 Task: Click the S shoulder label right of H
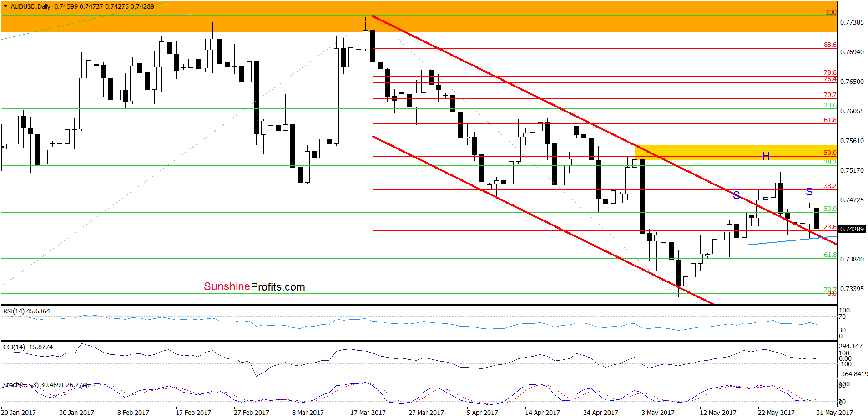click(809, 192)
